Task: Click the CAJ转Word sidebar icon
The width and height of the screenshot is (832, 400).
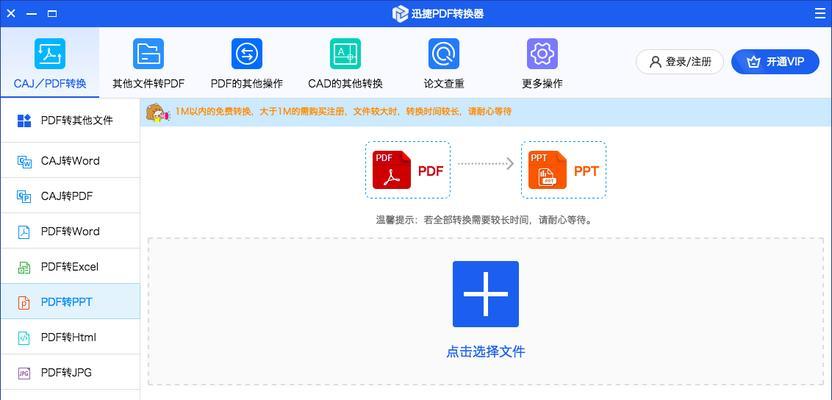Action: (x=24, y=161)
